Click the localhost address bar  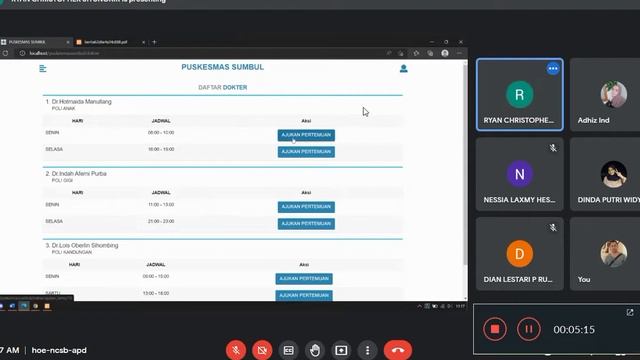coord(200,53)
